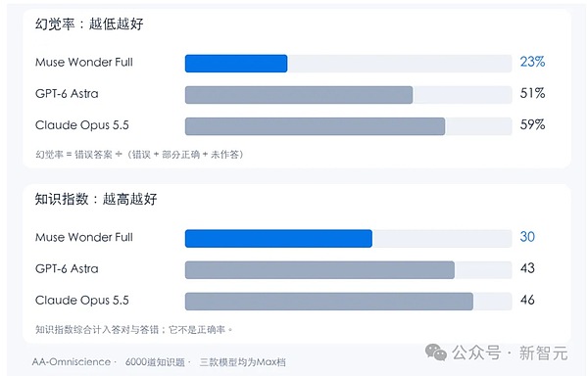
Task: Click the GPT-6 Astra knowledge index bar
Action: tap(319, 270)
